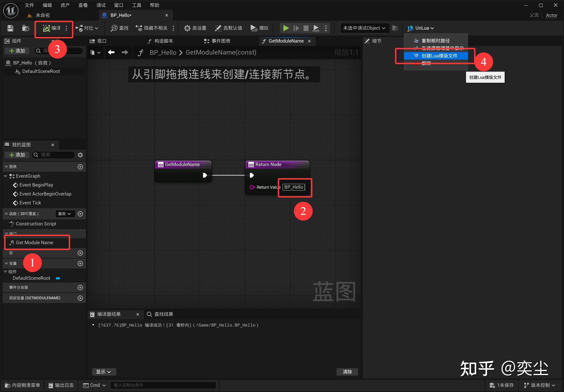Open the 未选中调试Object debug object dropdown
Viewport: 564px width, 392px height.
(x=365, y=28)
